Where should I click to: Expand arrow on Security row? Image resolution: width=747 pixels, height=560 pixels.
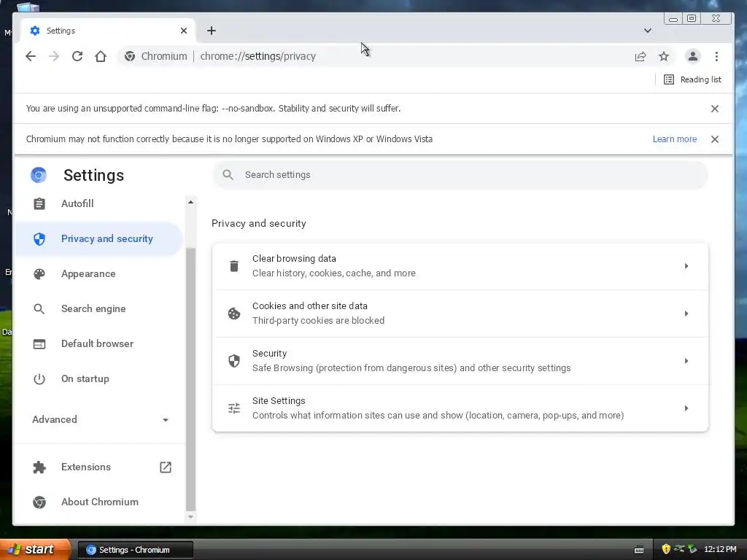pyautogui.click(x=686, y=361)
